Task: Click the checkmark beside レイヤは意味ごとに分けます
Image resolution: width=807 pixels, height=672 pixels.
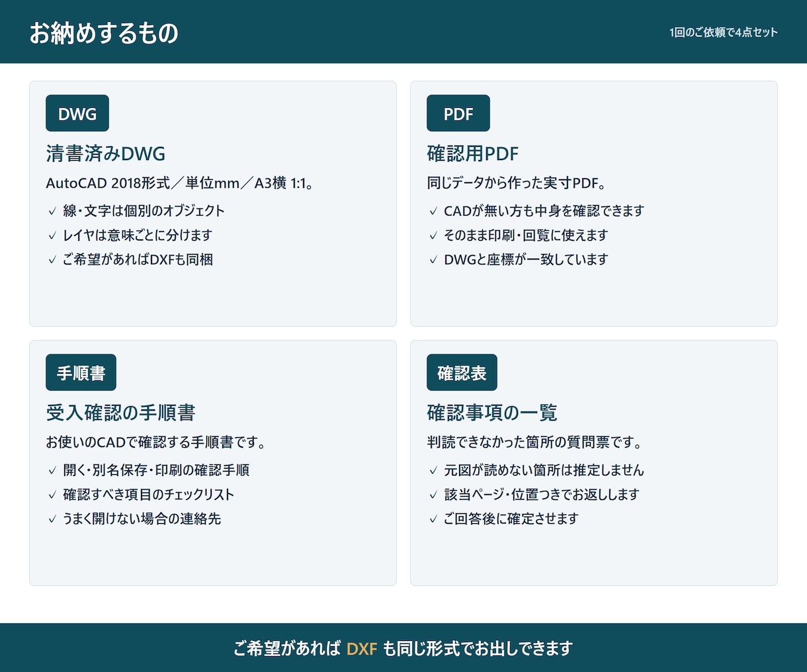Action: point(52,236)
